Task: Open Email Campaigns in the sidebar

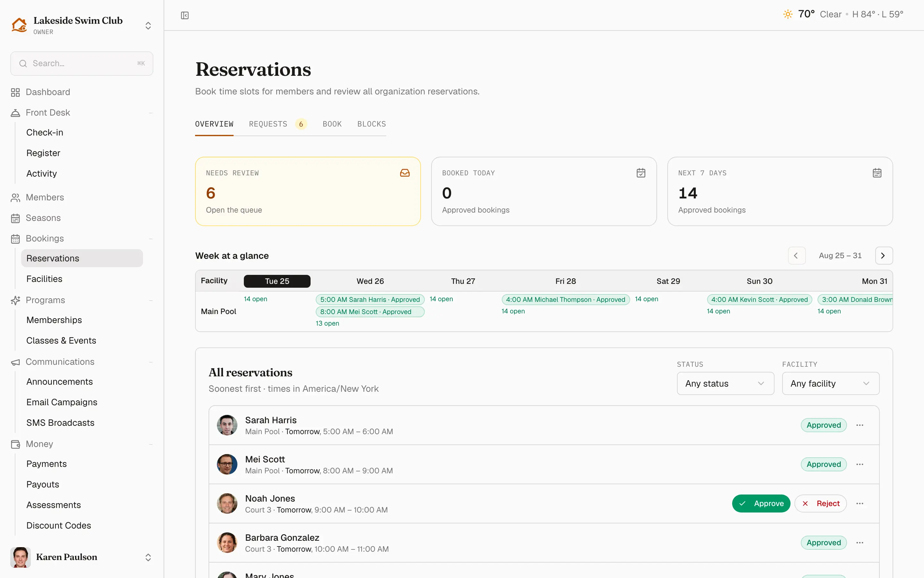Action: [62, 403]
